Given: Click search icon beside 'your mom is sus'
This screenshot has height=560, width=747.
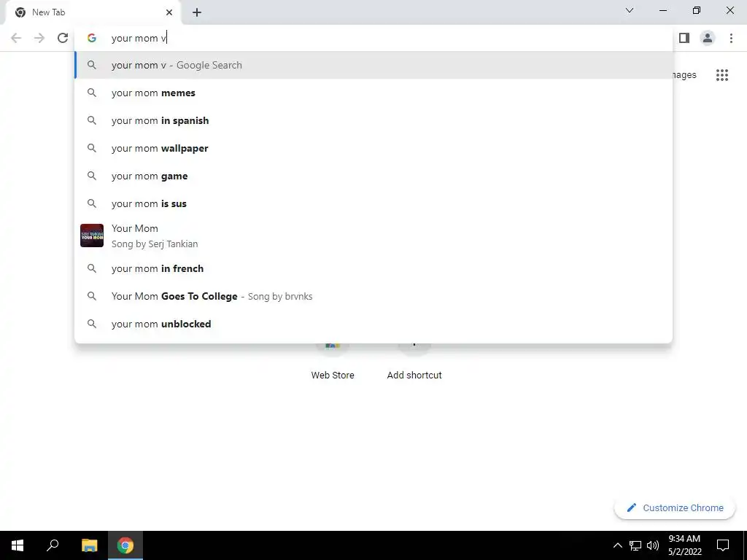Looking at the screenshot, I should click(92, 203).
